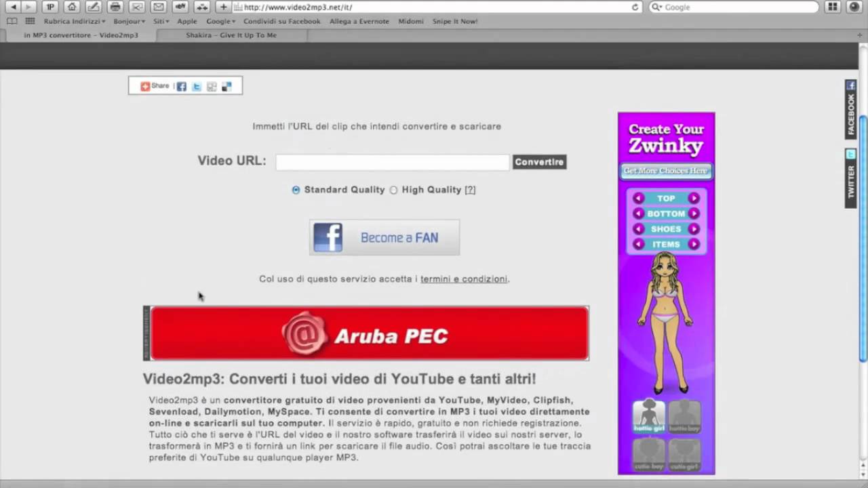
Task: Open Snipe It Now! bookmark
Action: coord(455,21)
